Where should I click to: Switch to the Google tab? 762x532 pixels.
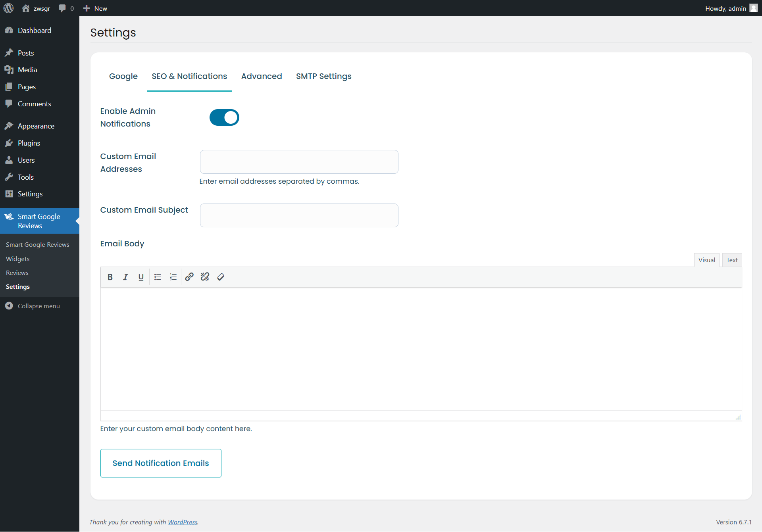123,76
